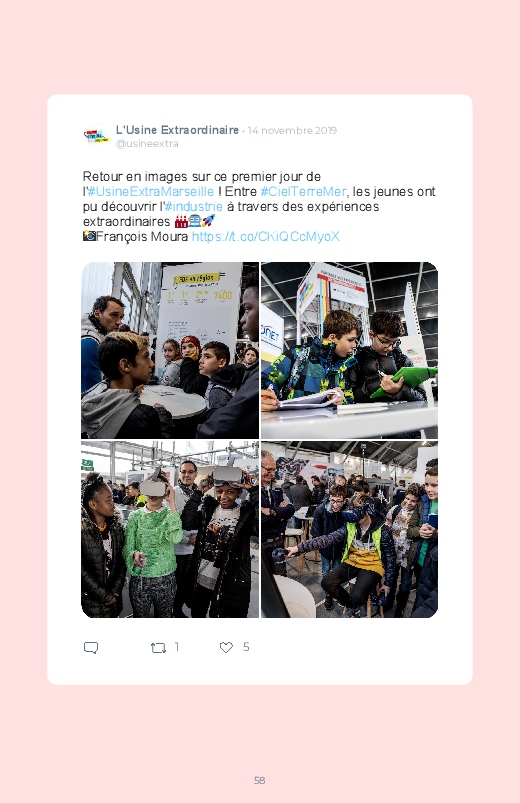Click the train emoji in the tweet

(195, 221)
